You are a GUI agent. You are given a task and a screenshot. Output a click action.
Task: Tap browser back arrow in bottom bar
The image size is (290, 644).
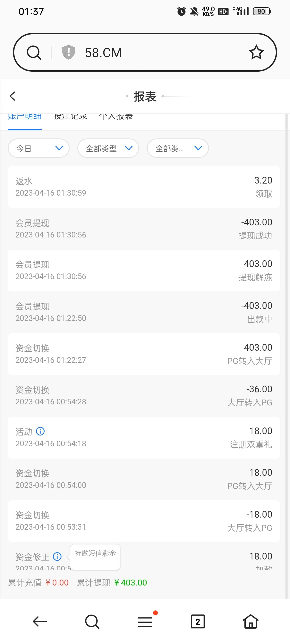tap(40, 621)
